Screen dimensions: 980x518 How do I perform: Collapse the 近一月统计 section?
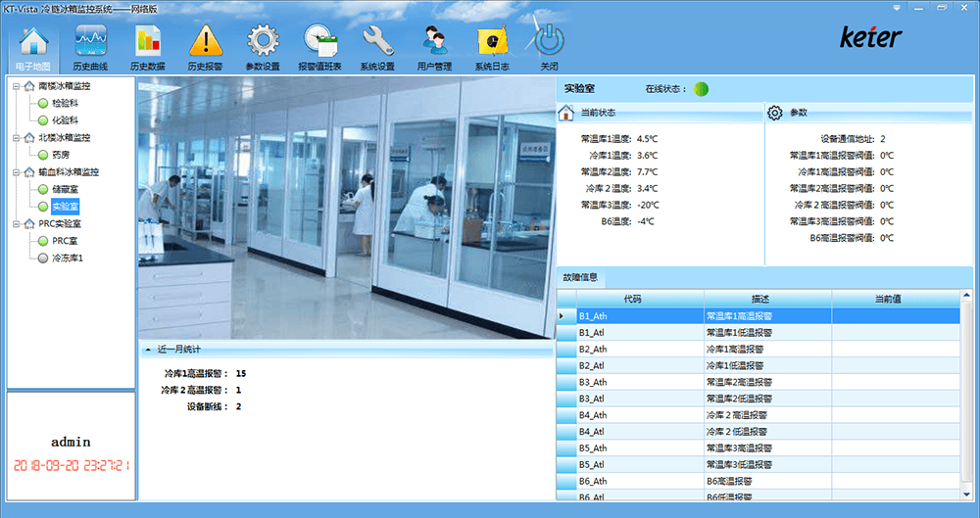click(x=148, y=350)
